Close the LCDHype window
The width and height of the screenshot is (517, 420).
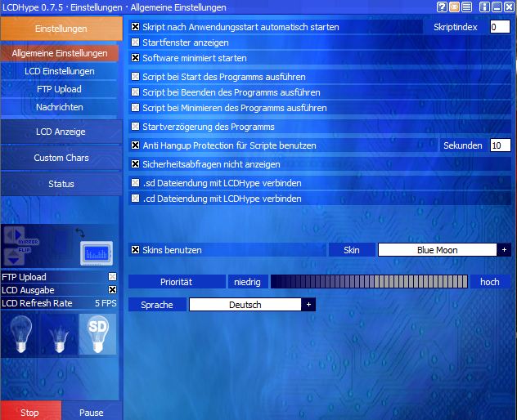click(510, 7)
